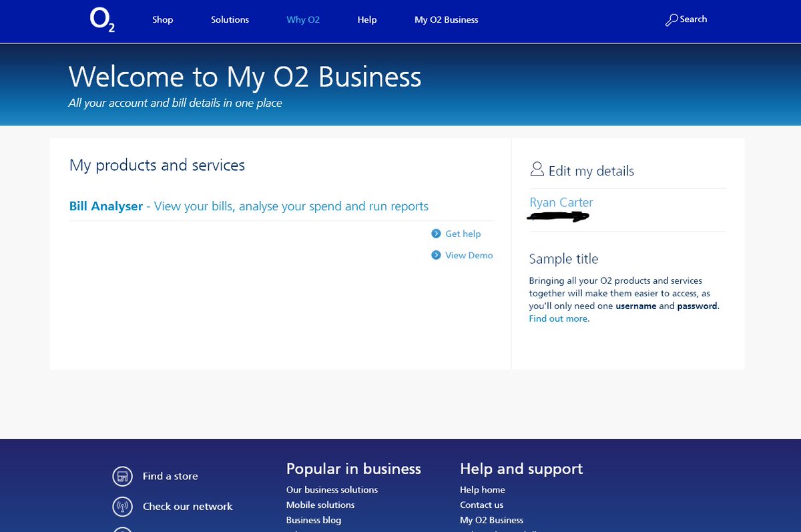Open Edit my details
801x532 pixels.
click(x=591, y=171)
